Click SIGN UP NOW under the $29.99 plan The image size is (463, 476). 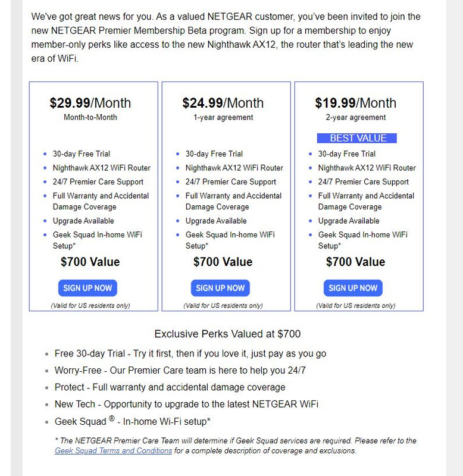[x=87, y=288]
